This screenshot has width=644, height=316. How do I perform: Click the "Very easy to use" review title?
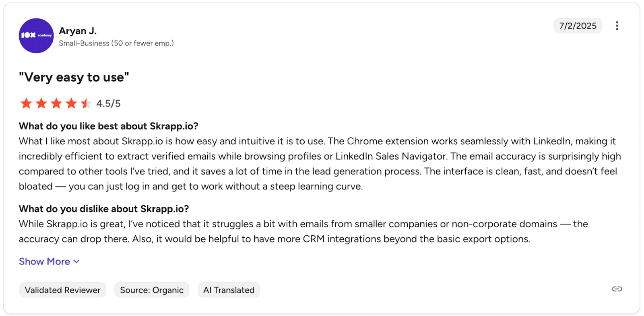click(x=74, y=77)
